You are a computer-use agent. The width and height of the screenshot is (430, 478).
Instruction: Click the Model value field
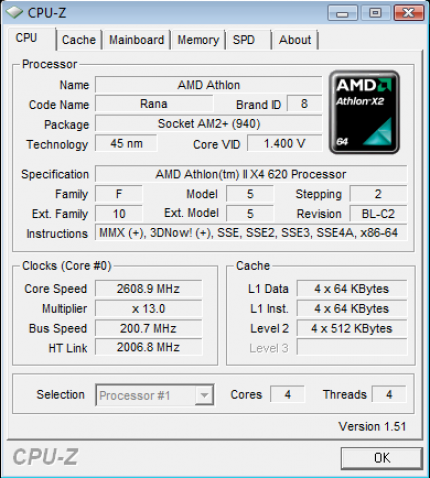250,194
